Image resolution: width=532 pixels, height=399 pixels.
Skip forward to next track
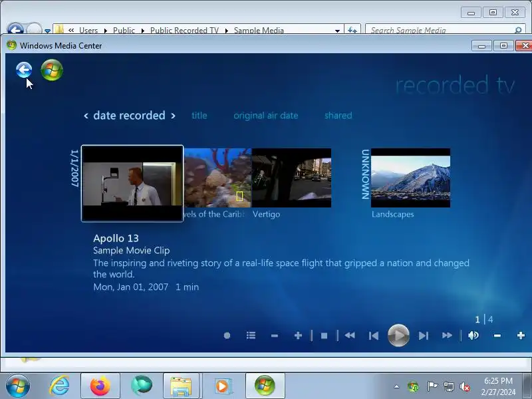(x=424, y=336)
